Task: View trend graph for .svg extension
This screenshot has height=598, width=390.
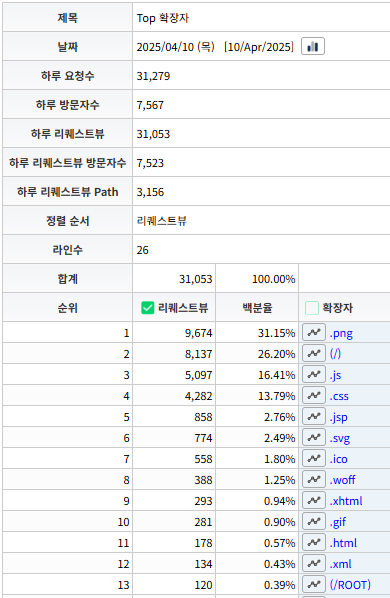Action: (314, 437)
